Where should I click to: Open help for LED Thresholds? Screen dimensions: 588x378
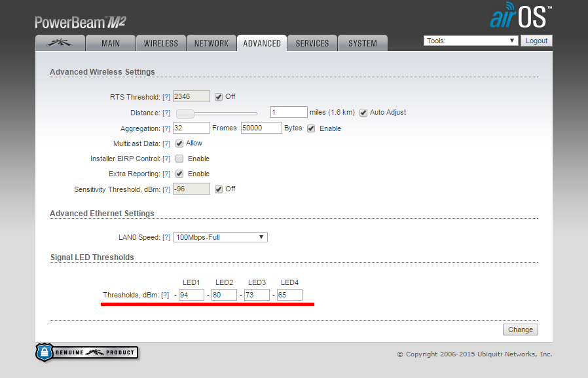pos(165,295)
